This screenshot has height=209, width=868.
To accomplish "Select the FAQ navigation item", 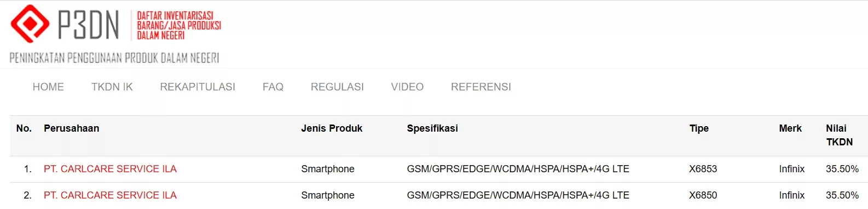I will tap(273, 87).
